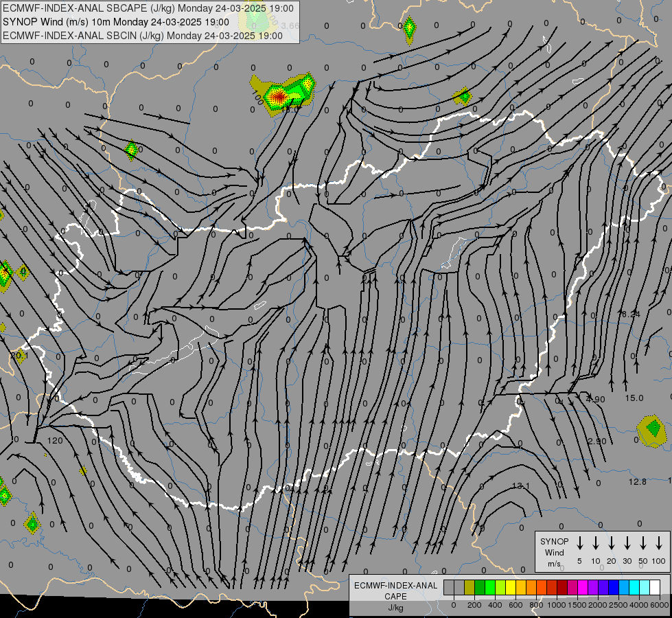Image resolution: width=672 pixels, height=618 pixels.
Task: Click the 50 m/s wind arrow in legend
Action: point(643,543)
